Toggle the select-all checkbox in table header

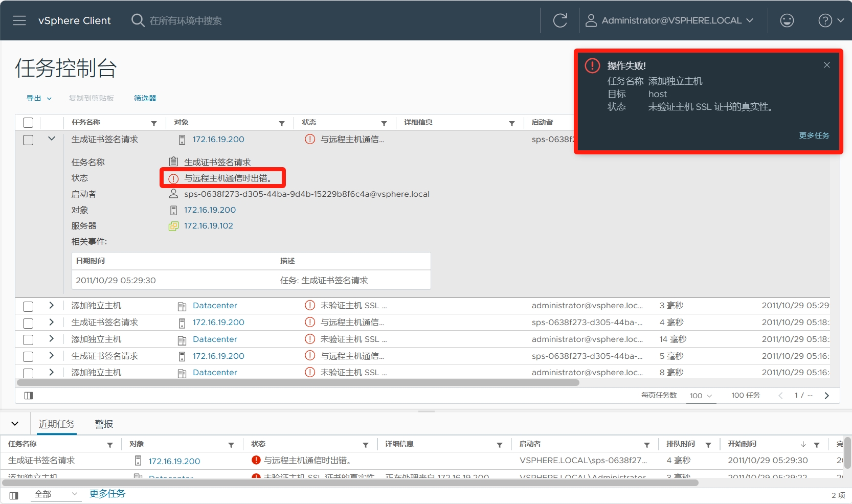(x=28, y=123)
